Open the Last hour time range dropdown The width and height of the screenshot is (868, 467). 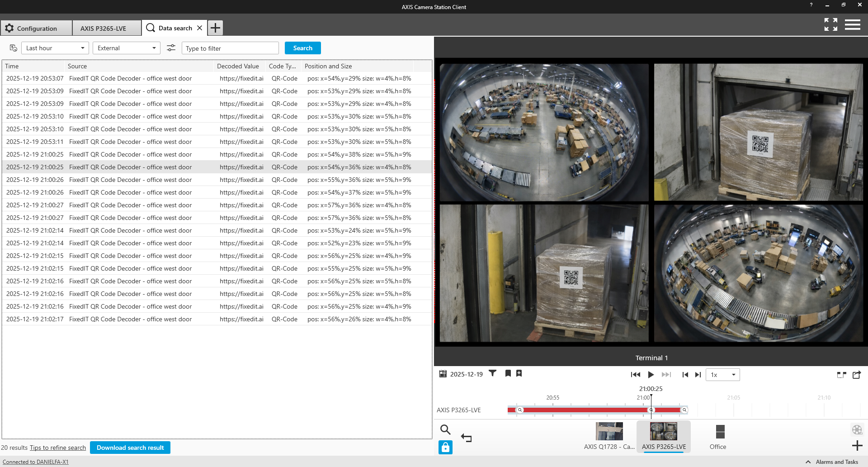(55, 48)
